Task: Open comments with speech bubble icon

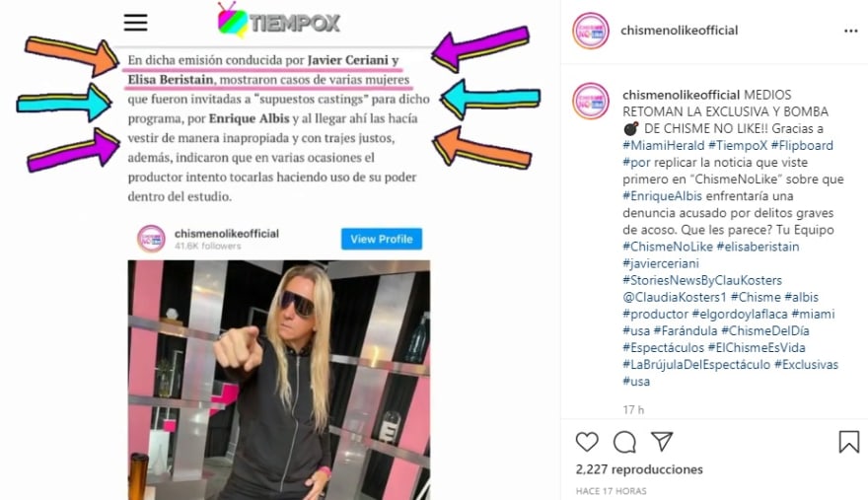Action: point(624,442)
